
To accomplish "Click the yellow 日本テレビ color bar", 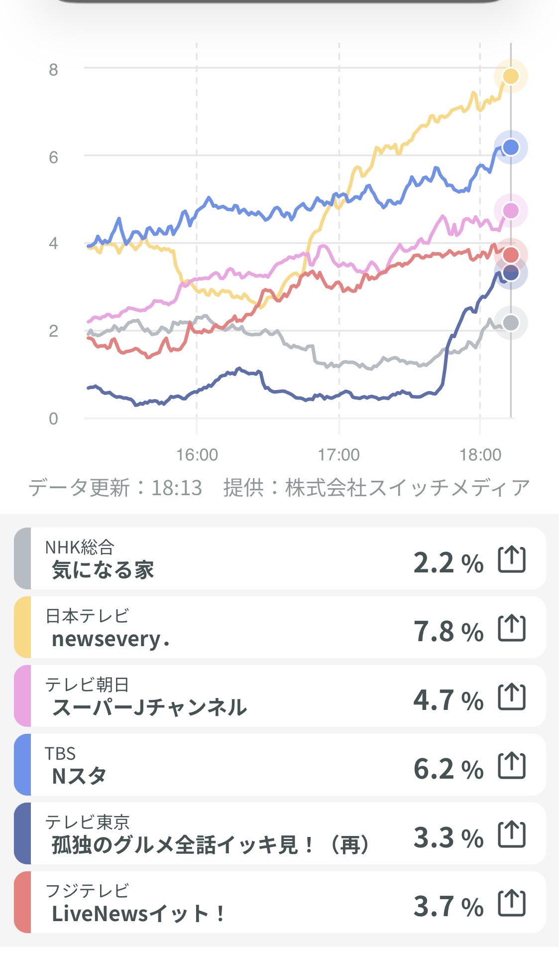I will click(x=23, y=628).
